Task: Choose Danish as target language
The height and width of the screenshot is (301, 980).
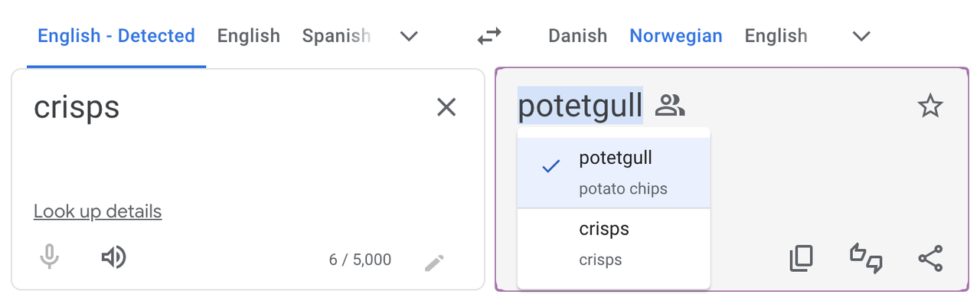Action: click(x=578, y=36)
